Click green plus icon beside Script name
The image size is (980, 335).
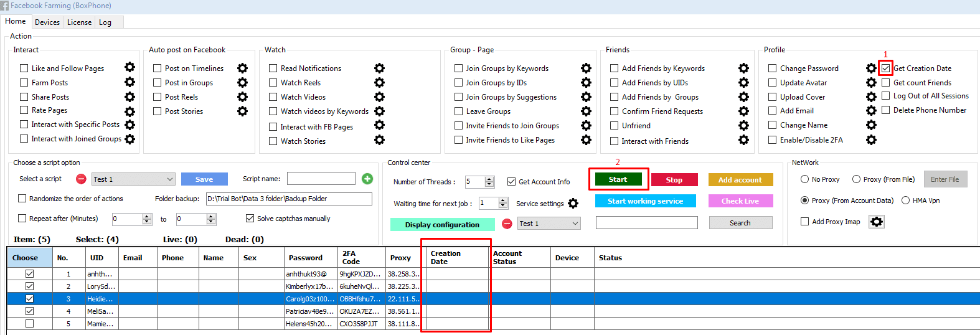(367, 179)
